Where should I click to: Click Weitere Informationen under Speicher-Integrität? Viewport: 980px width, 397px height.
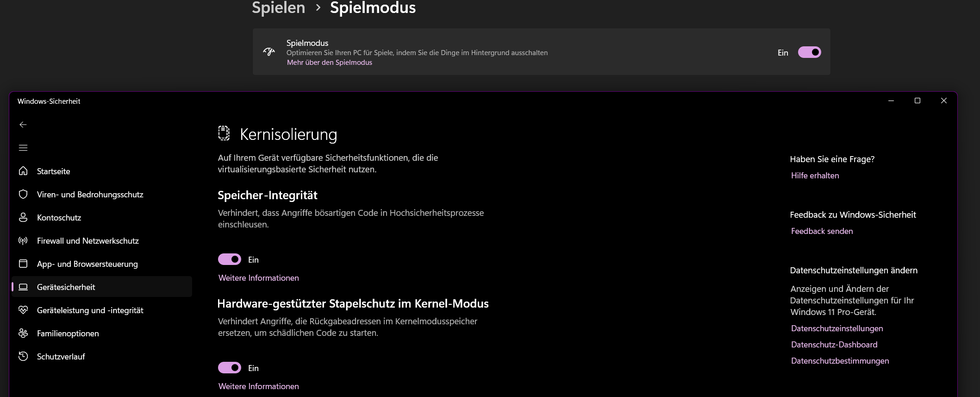(x=259, y=278)
